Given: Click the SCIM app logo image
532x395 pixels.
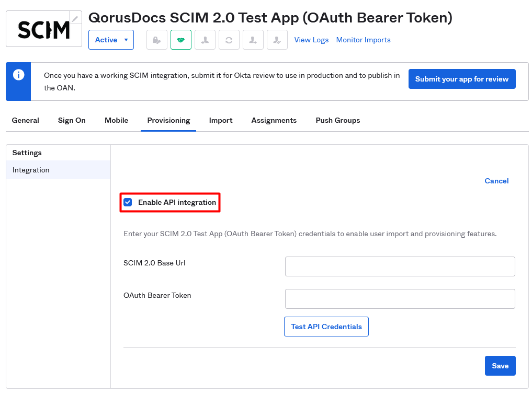Looking at the screenshot, I should click(44, 29).
